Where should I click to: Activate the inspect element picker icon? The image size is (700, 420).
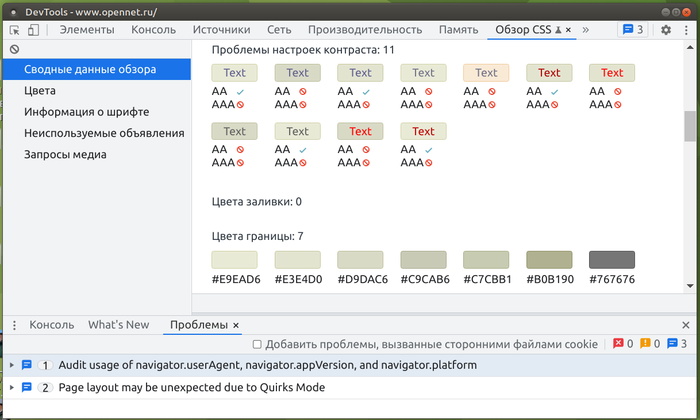(x=13, y=30)
